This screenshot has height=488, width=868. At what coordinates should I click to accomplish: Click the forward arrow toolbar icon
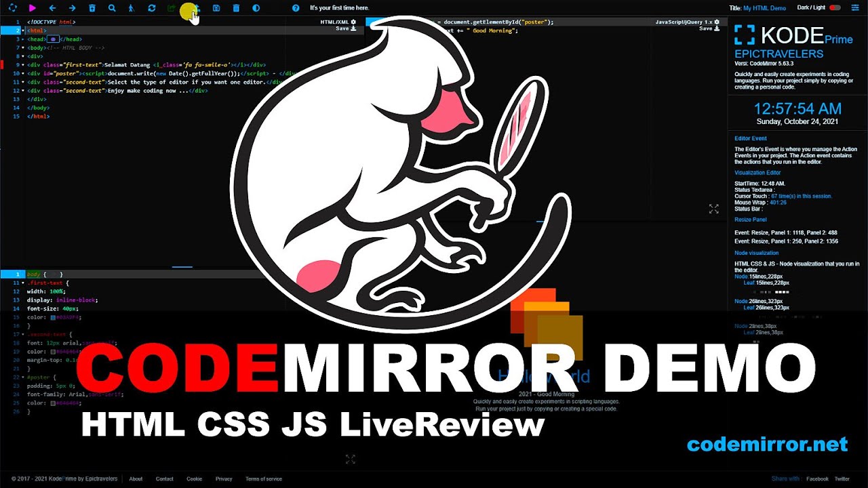(72, 8)
